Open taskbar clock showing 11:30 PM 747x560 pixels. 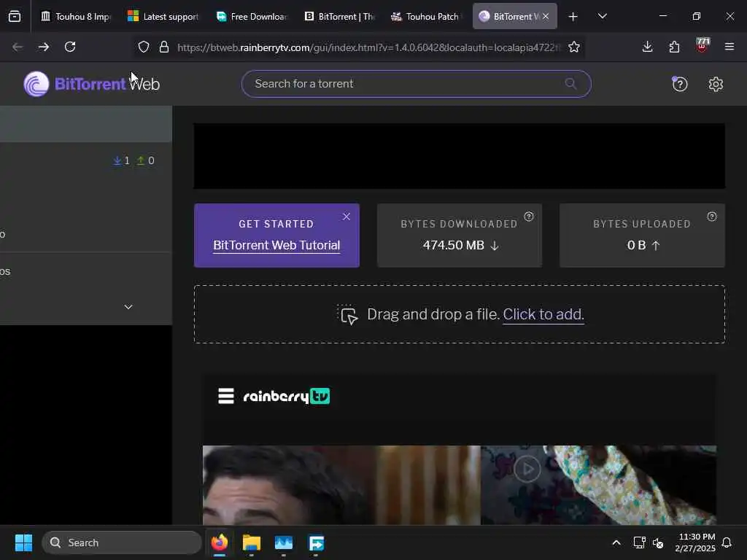point(695,542)
